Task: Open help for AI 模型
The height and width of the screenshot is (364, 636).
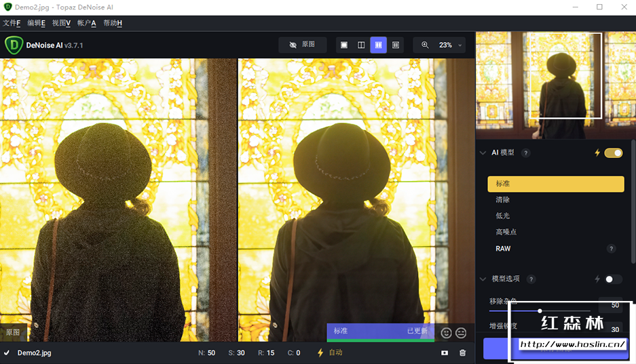Action: click(525, 153)
